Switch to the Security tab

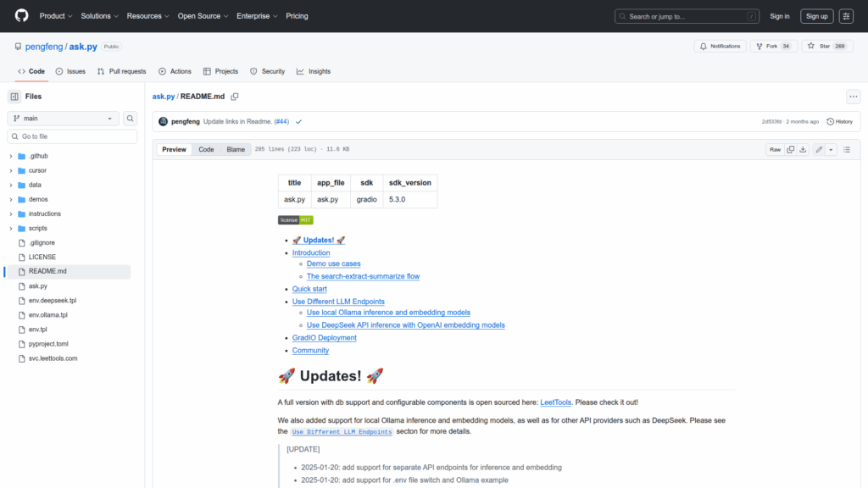point(267,71)
